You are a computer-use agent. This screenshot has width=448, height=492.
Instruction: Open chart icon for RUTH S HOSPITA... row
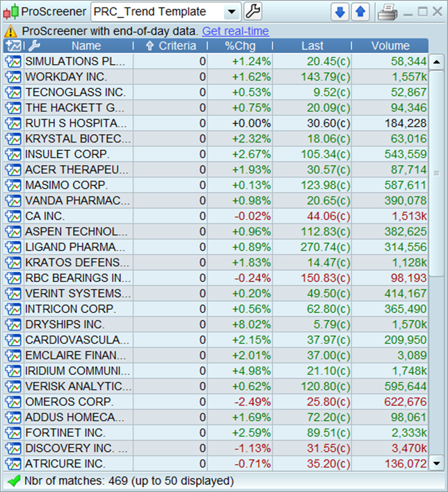click(x=13, y=123)
